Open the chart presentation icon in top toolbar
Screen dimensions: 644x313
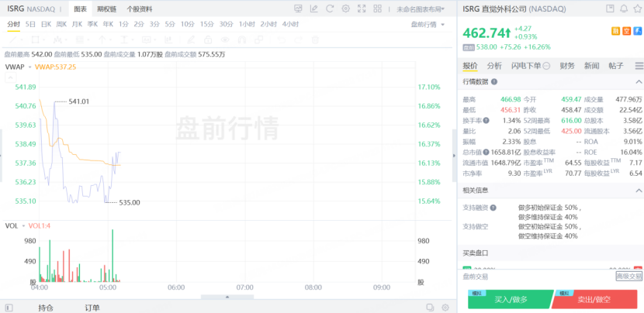pyautogui.click(x=299, y=9)
